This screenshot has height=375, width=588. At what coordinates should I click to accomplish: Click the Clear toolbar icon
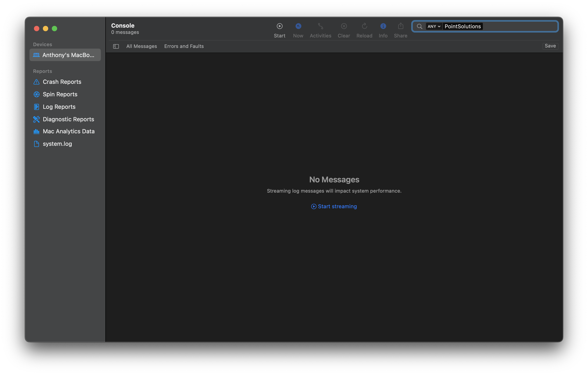[344, 26]
